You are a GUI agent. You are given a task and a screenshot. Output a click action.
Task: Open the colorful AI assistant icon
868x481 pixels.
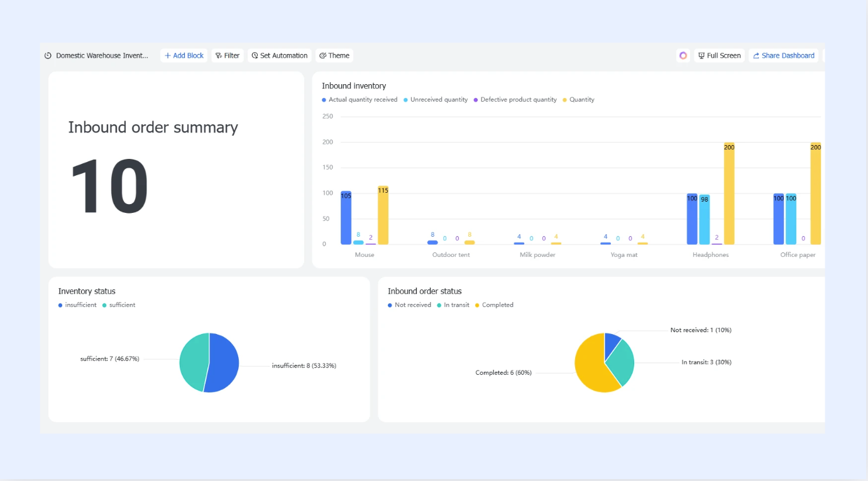(x=683, y=56)
